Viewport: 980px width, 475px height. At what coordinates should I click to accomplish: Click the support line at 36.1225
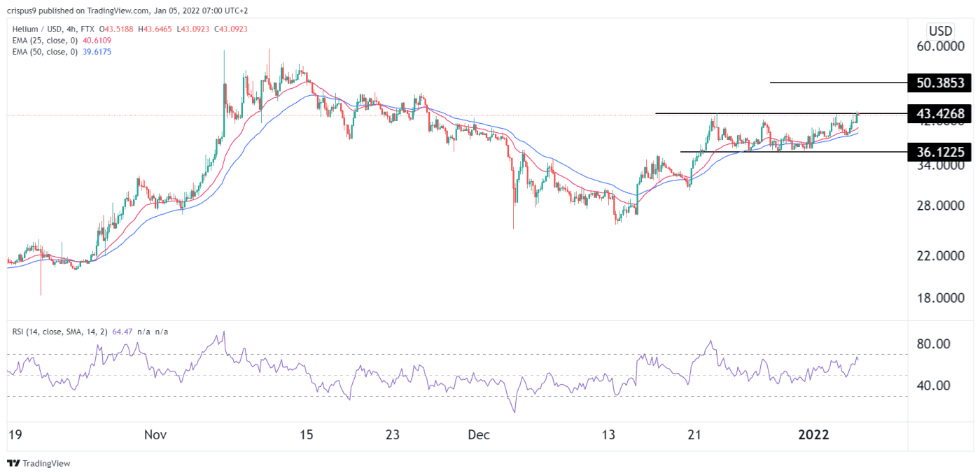click(x=793, y=151)
